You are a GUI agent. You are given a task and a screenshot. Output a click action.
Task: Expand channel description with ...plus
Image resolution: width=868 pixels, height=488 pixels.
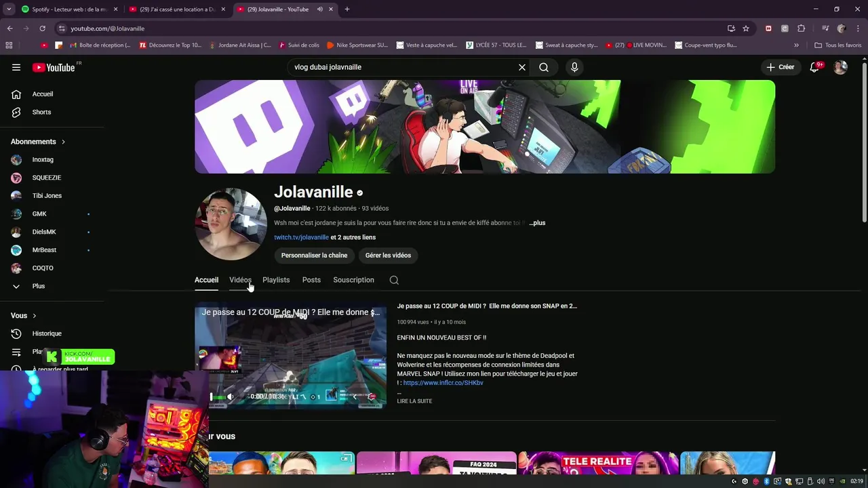[537, 223]
